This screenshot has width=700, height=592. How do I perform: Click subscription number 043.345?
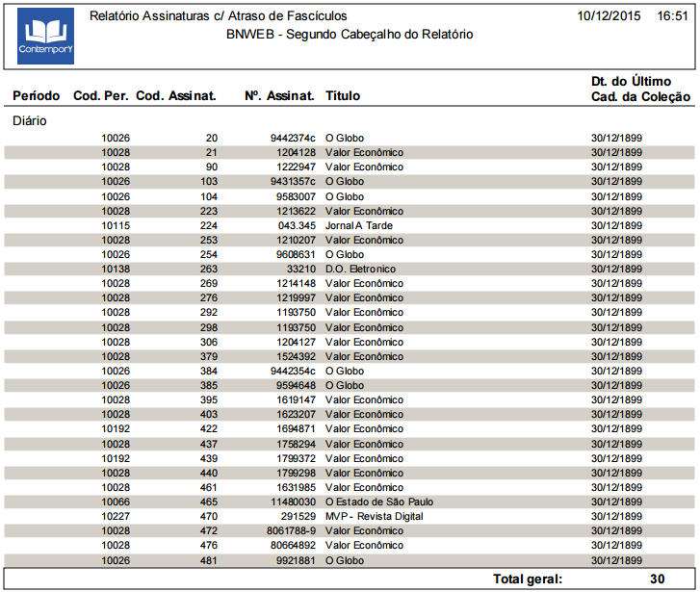click(x=297, y=225)
